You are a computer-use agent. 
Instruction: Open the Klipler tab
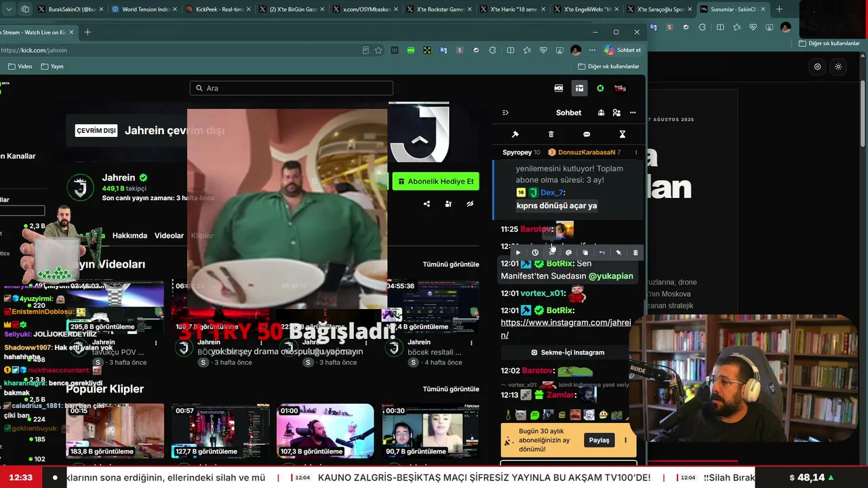click(x=202, y=236)
